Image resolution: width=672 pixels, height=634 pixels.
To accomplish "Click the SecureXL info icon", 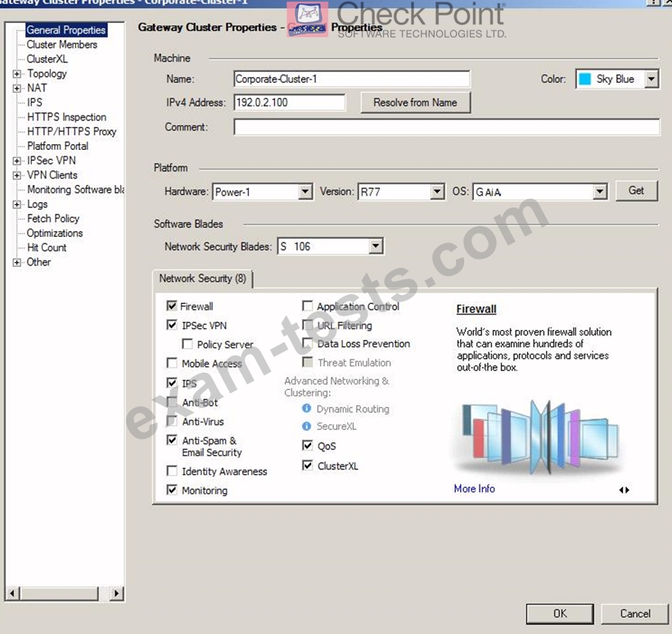I will point(306,427).
